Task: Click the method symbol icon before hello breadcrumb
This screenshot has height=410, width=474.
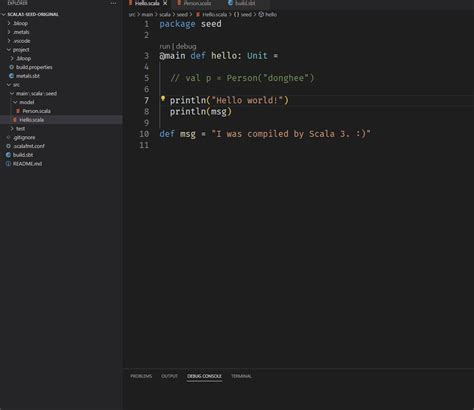Action: click(x=261, y=14)
